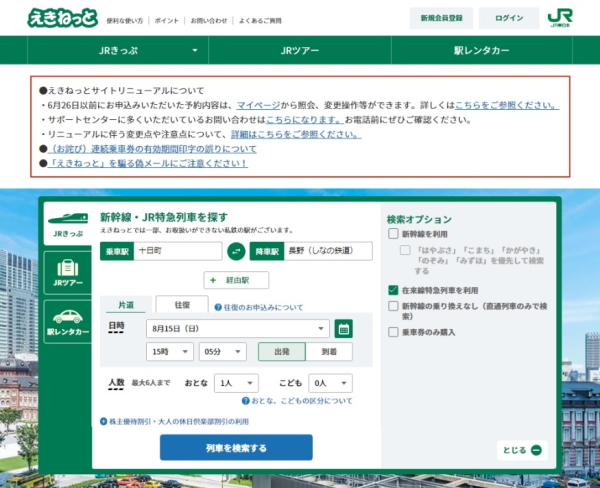Open よくあるご質問 header link

pos(260,21)
